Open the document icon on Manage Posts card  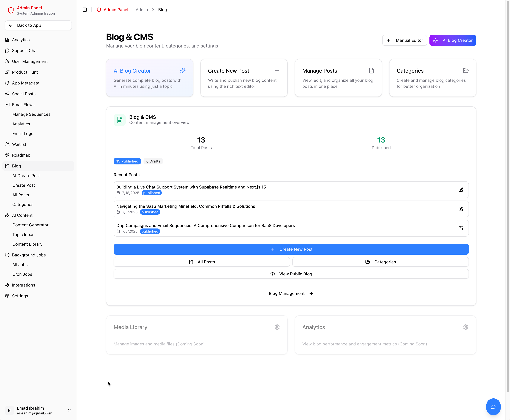coord(371,71)
